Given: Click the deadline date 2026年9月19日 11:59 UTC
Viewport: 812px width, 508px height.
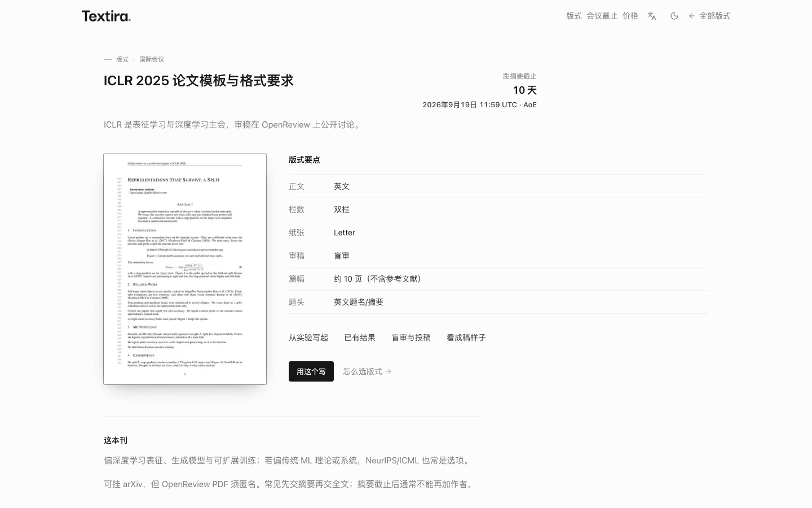Looking at the screenshot, I should click(x=470, y=105).
